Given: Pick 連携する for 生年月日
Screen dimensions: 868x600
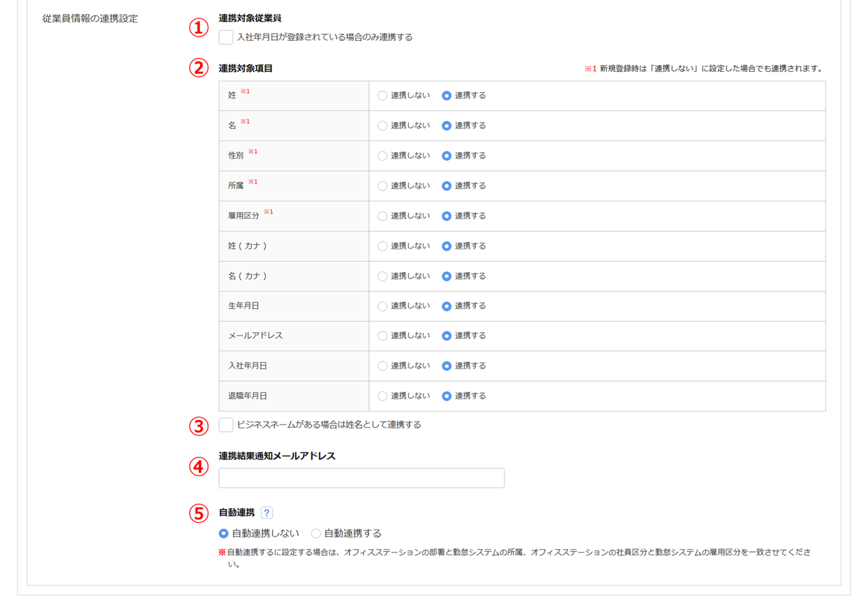Looking at the screenshot, I should [446, 306].
